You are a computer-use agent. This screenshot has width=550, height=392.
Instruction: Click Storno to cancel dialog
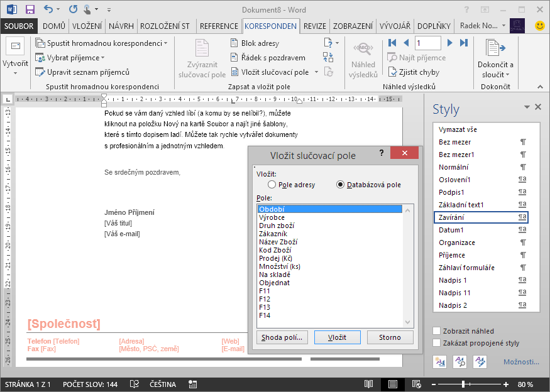390,337
